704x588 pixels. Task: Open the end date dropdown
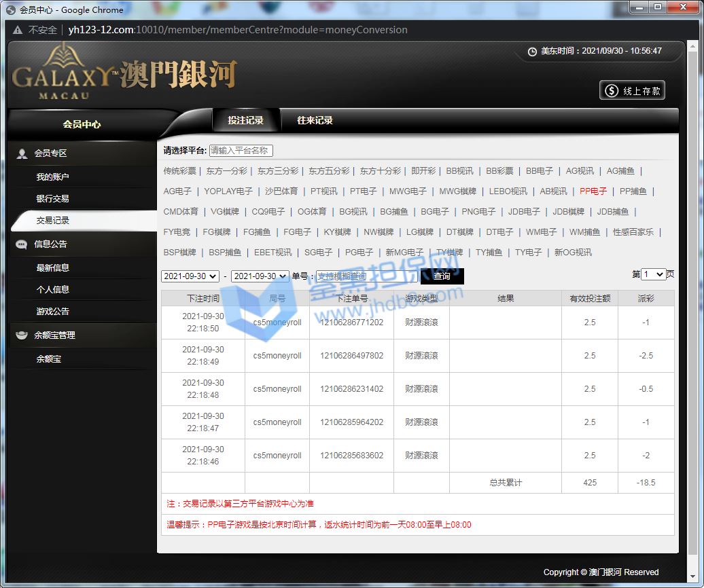(260, 276)
